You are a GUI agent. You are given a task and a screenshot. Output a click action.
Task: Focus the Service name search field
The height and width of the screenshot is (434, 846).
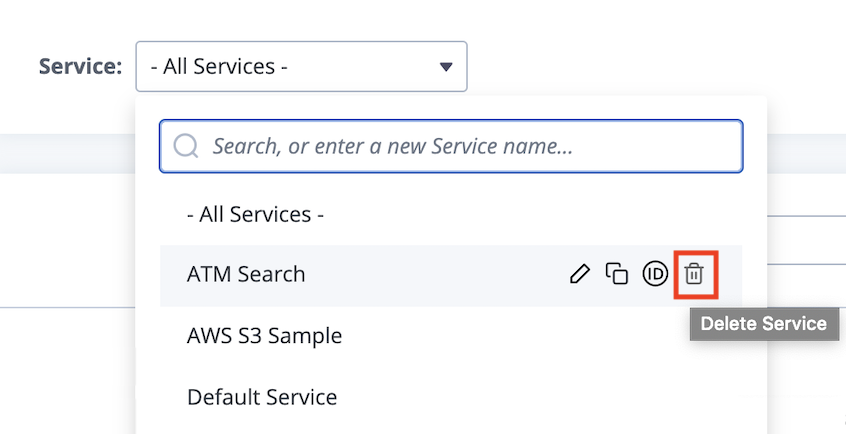[x=451, y=146]
